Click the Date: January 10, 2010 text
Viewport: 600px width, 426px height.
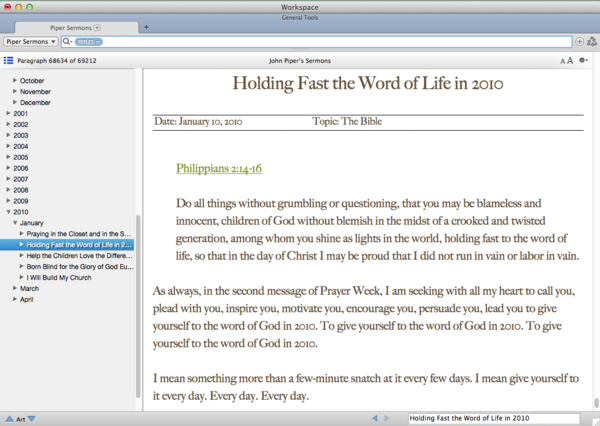(x=198, y=122)
